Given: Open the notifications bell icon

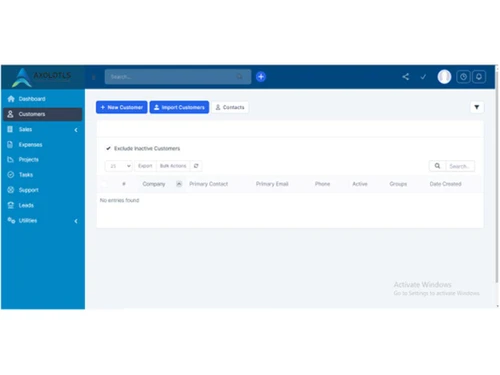Looking at the screenshot, I should [479, 77].
